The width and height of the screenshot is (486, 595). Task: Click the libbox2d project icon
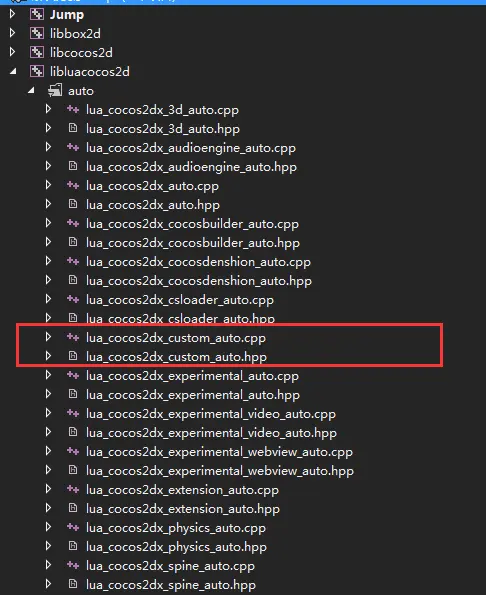[37, 33]
